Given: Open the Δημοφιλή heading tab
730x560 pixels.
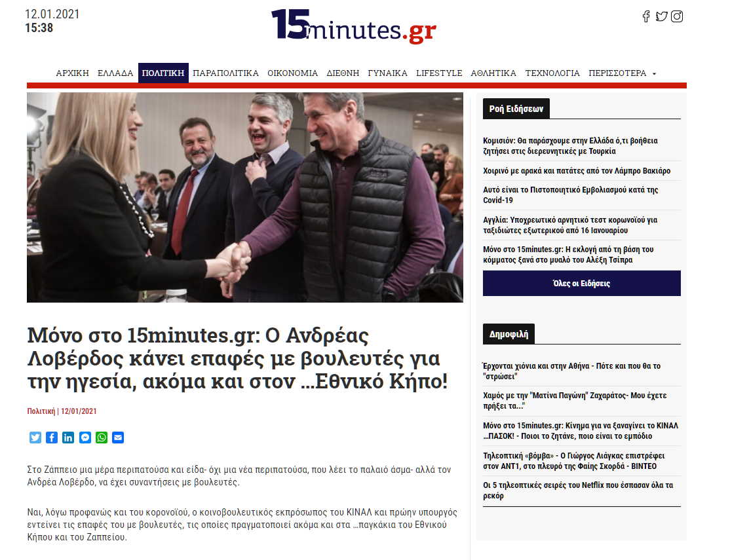Looking at the screenshot, I should coord(509,334).
